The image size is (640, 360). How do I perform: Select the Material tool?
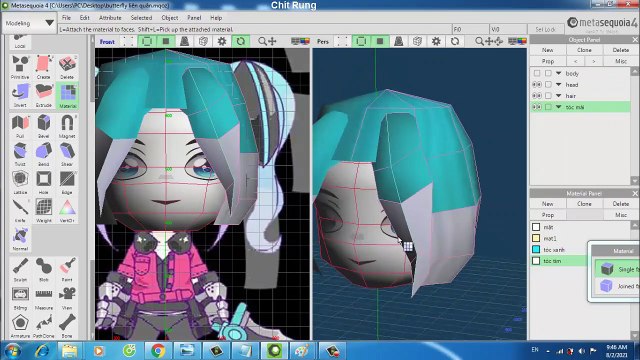point(67,95)
